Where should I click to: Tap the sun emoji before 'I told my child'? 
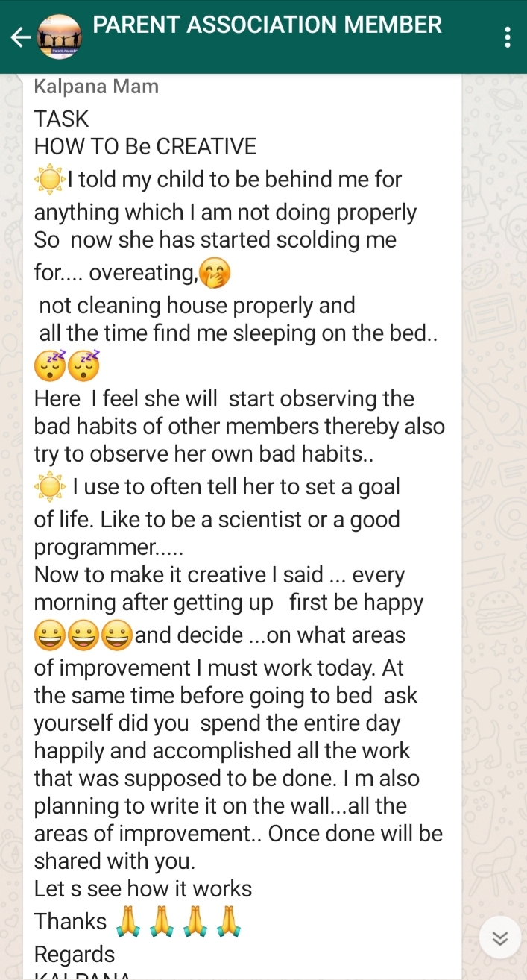click(x=50, y=180)
